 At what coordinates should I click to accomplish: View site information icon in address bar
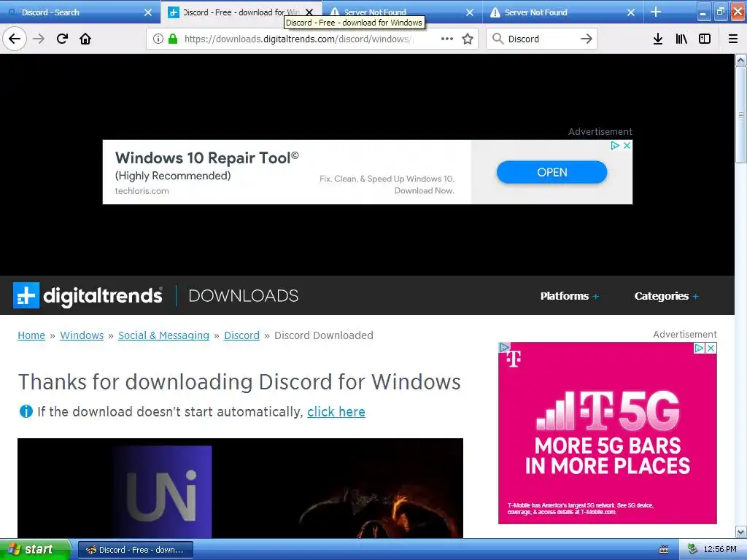tap(158, 39)
